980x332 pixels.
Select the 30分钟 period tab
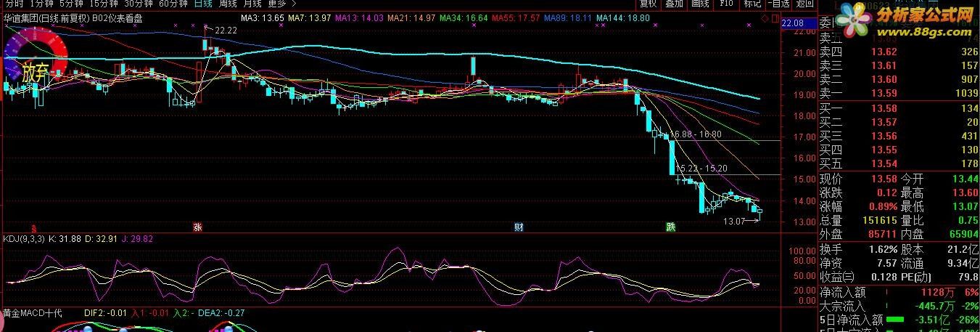click(138, 4)
